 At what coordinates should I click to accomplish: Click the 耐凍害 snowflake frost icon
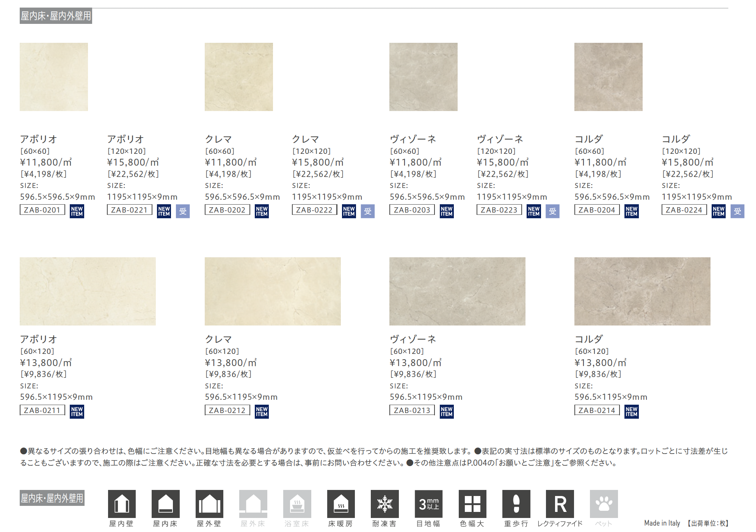(x=384, y=504)
